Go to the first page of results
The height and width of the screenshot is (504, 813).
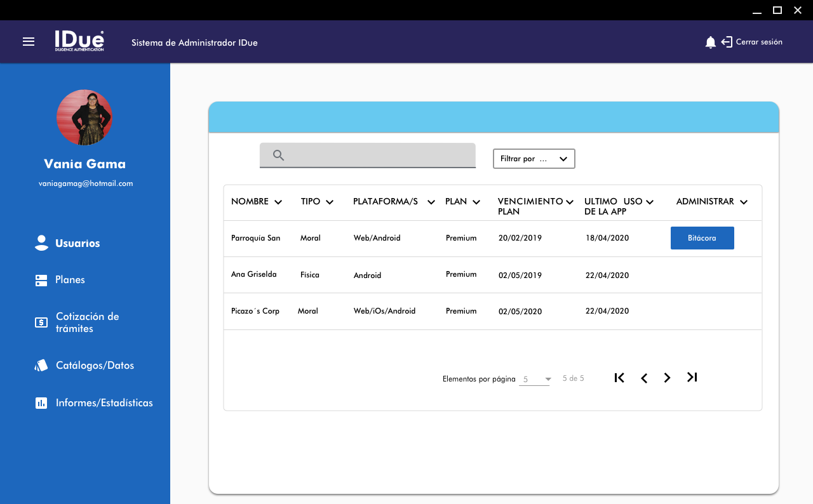pyautogui.click(x=619, y=378)
